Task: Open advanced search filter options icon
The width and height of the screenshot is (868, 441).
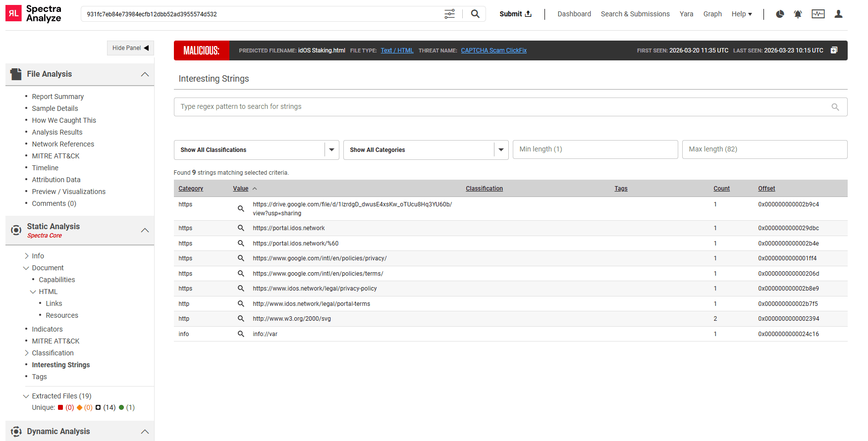Action: coord(449,14)
